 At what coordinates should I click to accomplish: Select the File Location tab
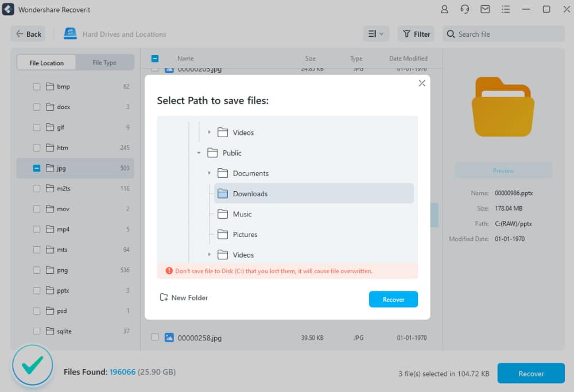click(x=46, y=63)
